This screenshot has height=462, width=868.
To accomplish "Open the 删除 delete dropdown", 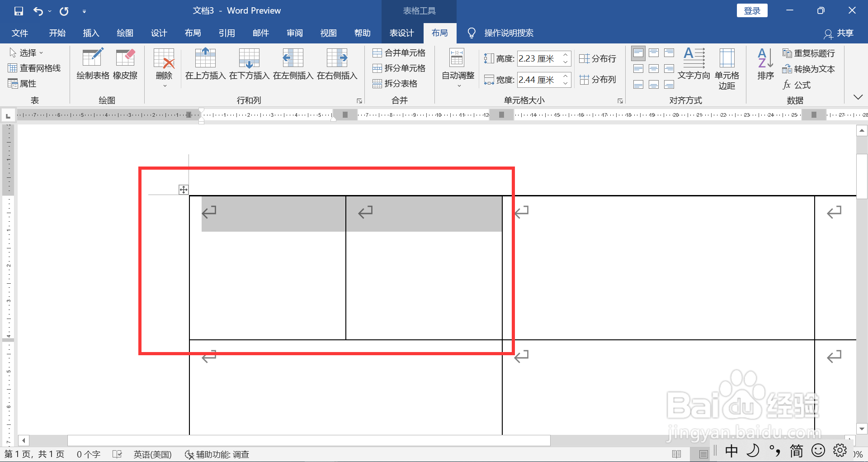I will (x=164, y=68).
